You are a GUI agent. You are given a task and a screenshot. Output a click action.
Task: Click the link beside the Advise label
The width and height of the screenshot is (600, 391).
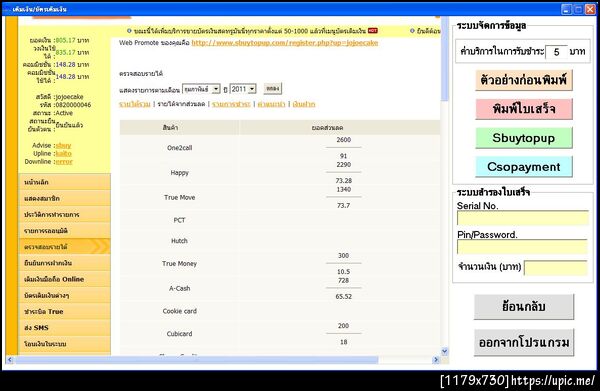pyautogui.click(x=64, y=145)
